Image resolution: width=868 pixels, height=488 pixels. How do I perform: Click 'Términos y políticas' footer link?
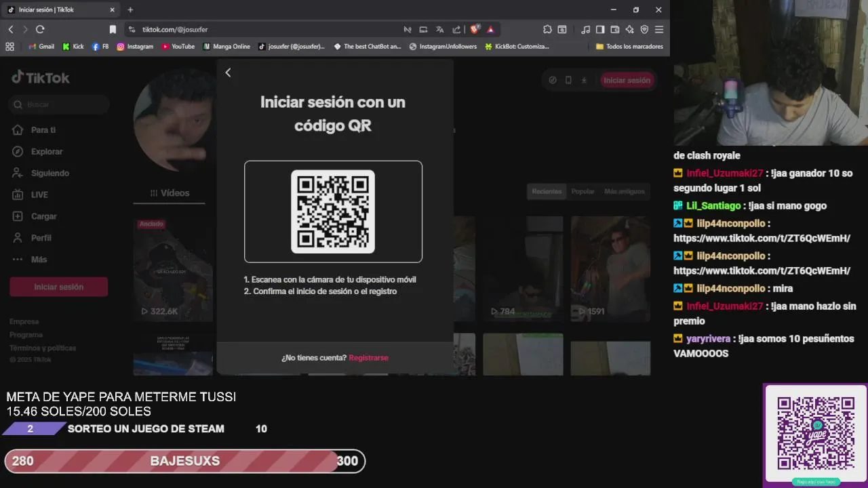[43, 348]
